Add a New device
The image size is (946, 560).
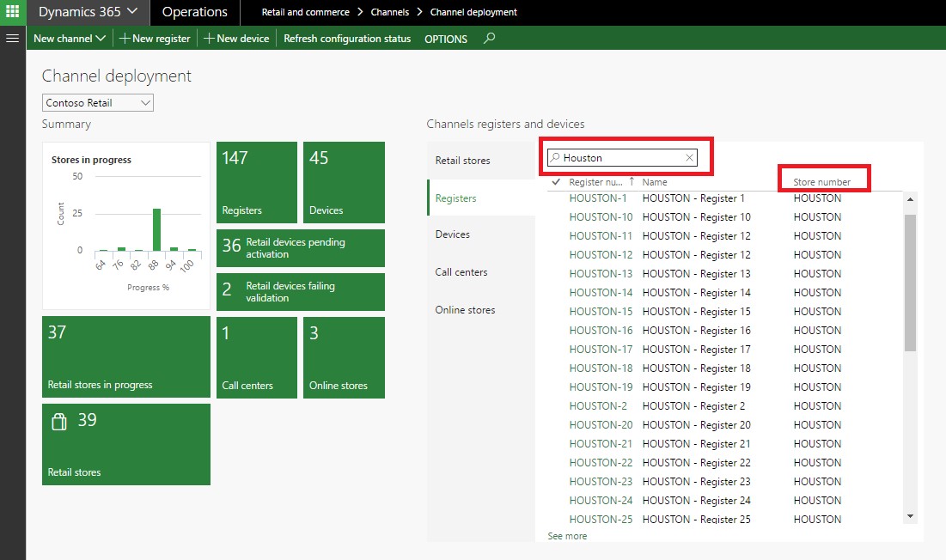(236, 38)
